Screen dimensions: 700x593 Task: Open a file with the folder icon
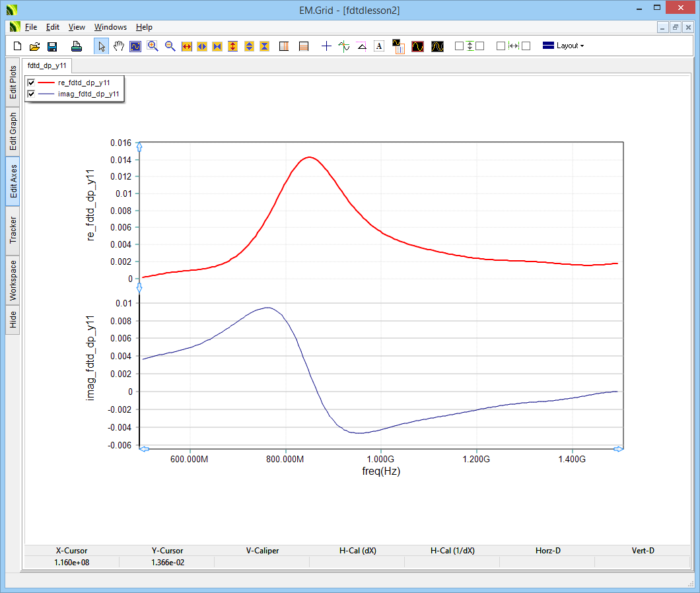pyautogui.click(x=35, y=46)
